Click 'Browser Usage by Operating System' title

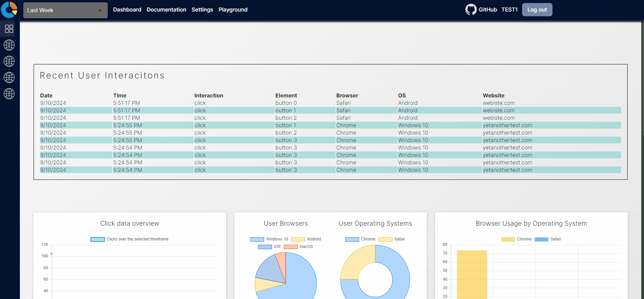tap(531, 224)
